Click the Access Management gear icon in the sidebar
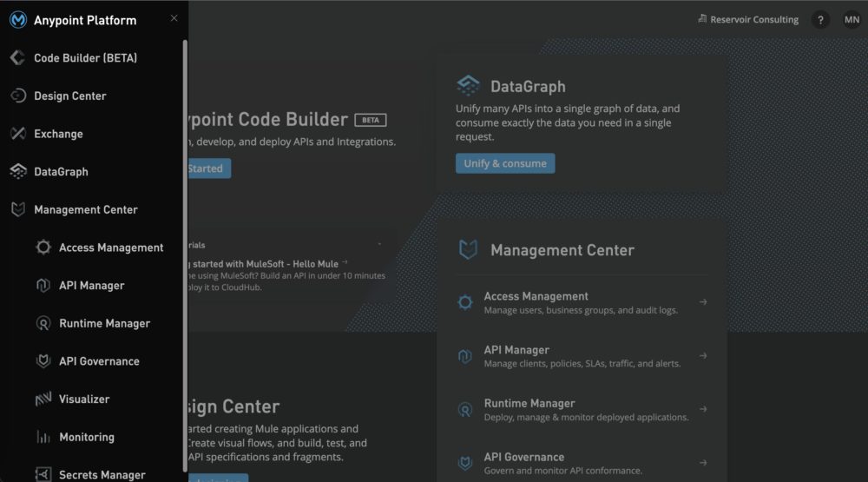Viewport: 868px width, 482px height. [43, 248]
